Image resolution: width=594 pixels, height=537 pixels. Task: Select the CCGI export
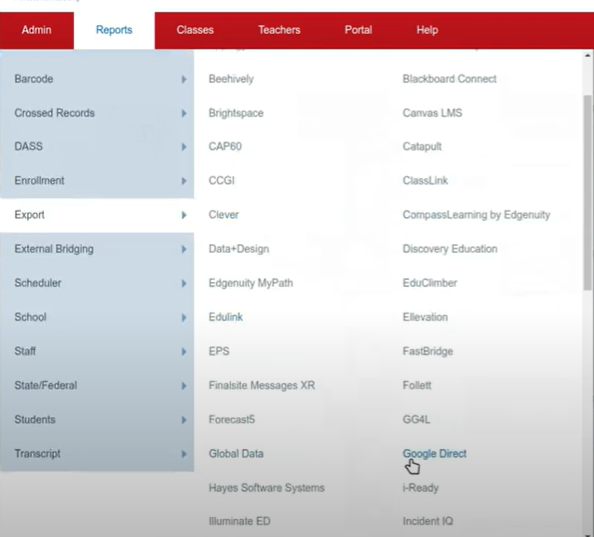(222, 180)
